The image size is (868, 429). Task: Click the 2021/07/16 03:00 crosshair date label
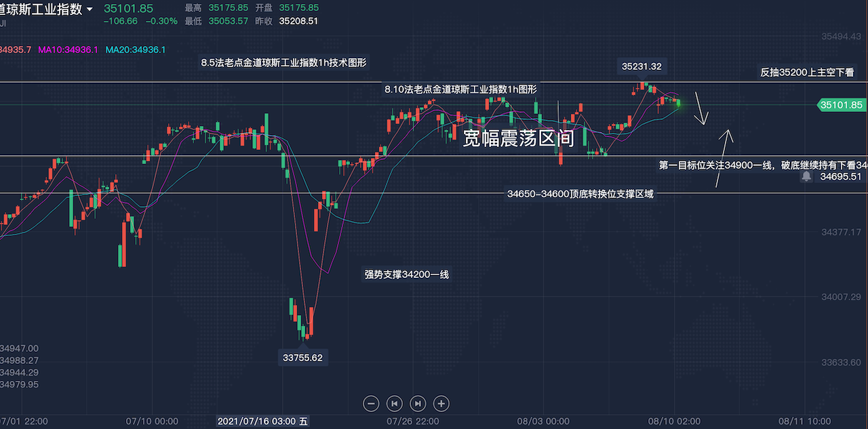(263, 421)
